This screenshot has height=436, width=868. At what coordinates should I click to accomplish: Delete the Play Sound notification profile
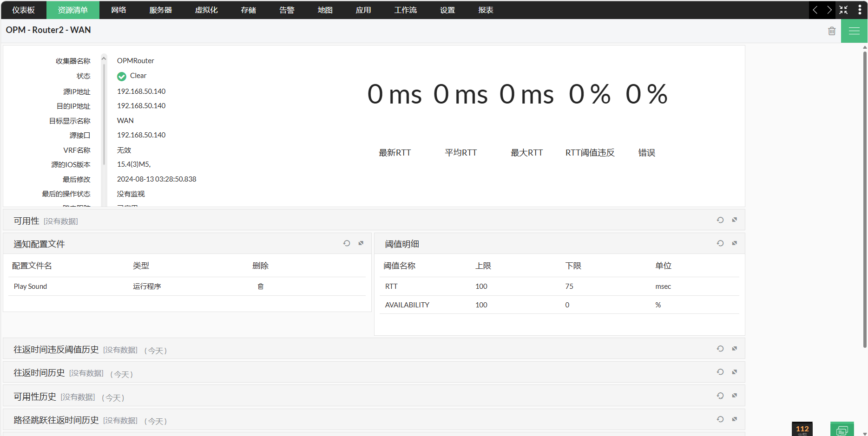coord(261,286)
